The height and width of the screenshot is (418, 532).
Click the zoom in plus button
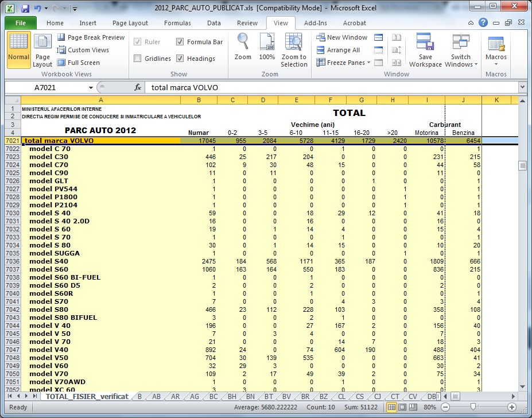click(x=512, y=407)
